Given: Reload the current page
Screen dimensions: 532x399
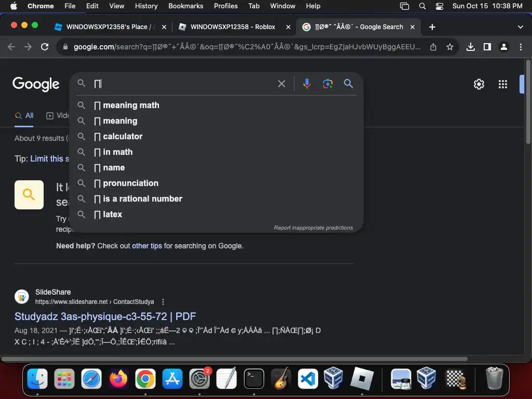Looking at the screenshot, I should point(45,47).
